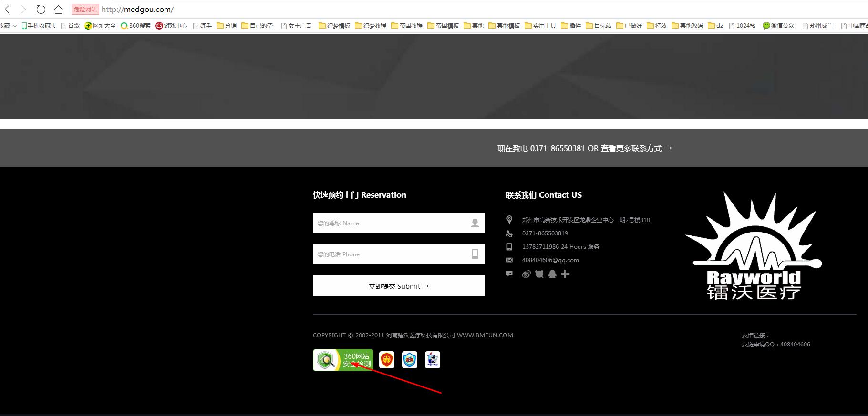This screenshot has width=868, height=416.
Task: Open the 游戏中心 bookmark
Action: click(x=171, y=26)
